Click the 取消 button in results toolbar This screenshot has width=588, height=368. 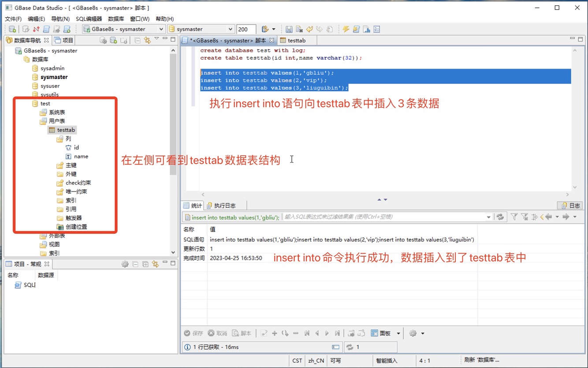(218, 333)
